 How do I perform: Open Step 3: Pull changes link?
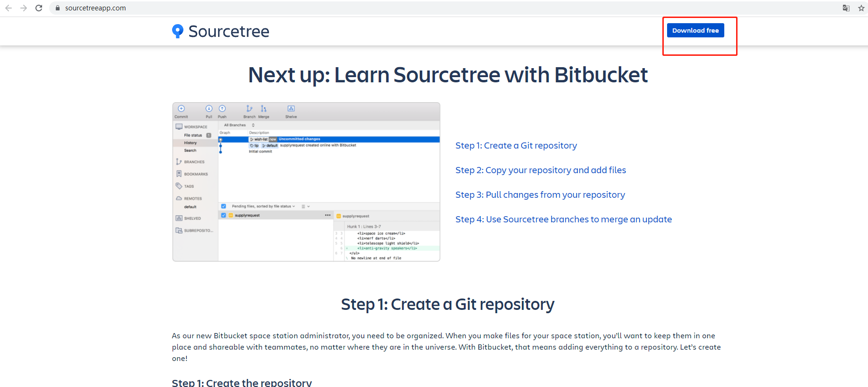pyautogui.click(x=540, y=194)
